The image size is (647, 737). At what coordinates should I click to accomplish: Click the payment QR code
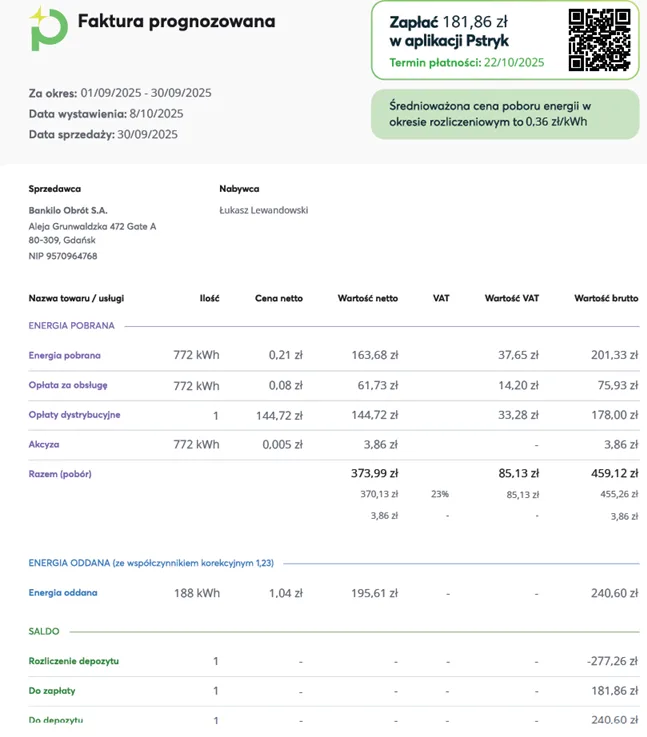pyautogui.click(x=599, y=40)
